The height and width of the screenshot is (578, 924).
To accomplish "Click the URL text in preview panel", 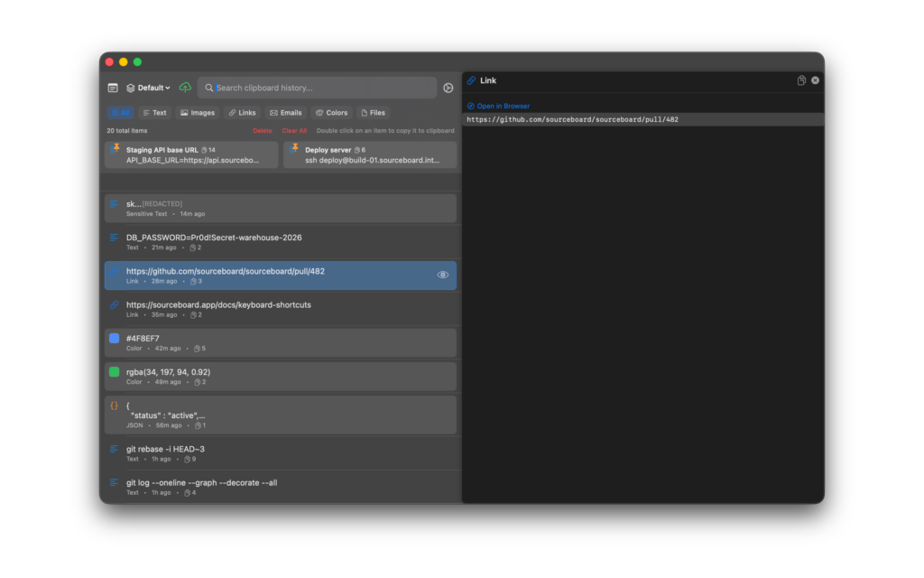I will (572, 120).
